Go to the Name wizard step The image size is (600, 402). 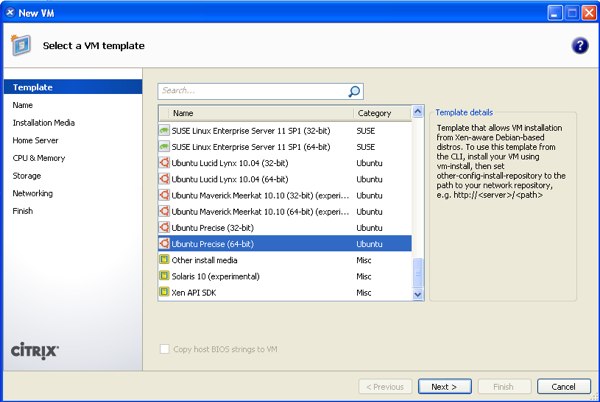23,105
